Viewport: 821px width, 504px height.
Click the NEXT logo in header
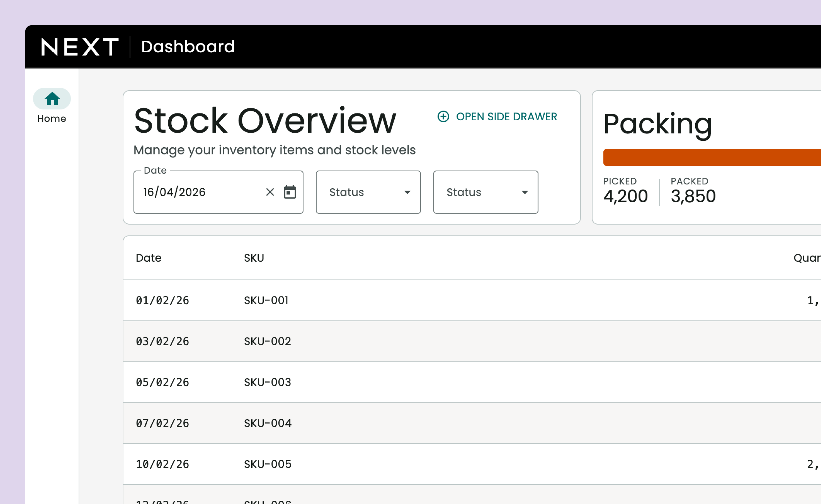coord(79,47)
